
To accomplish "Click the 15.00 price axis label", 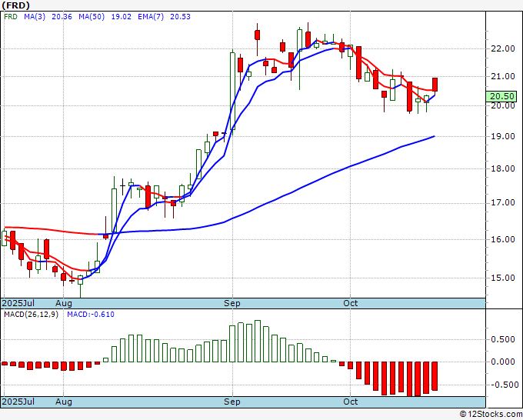I will point(503,278).
